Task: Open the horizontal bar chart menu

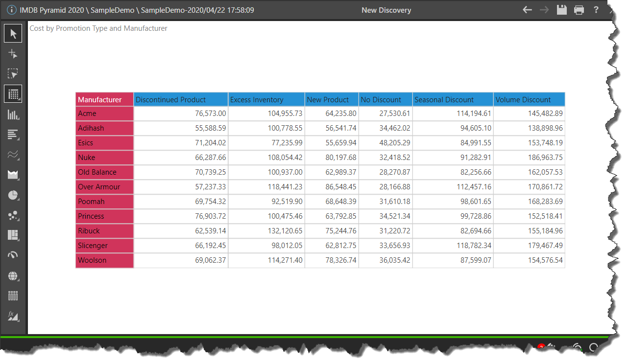Action: point(13,135)
